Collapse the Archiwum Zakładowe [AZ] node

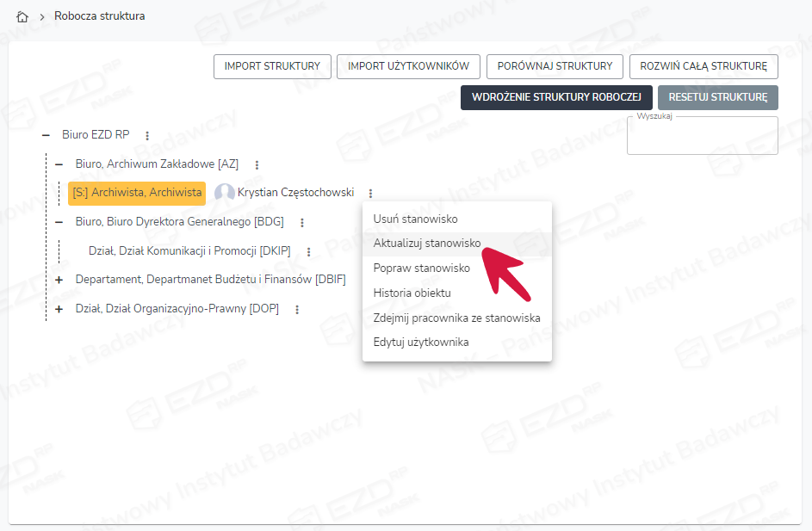point(59,164)
